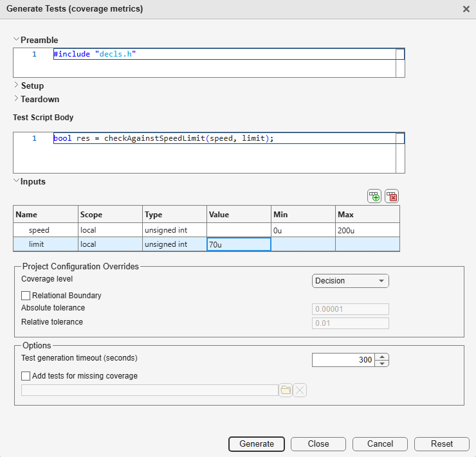Collapse the Inputs section

(x=16, y=181)
